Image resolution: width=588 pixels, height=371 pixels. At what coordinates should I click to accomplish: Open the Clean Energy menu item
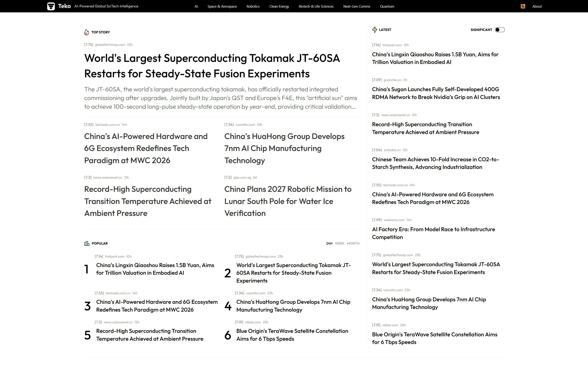click(279, 6)
